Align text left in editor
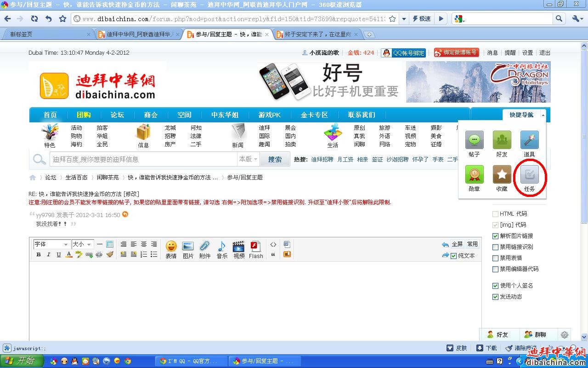 (134, 244)
